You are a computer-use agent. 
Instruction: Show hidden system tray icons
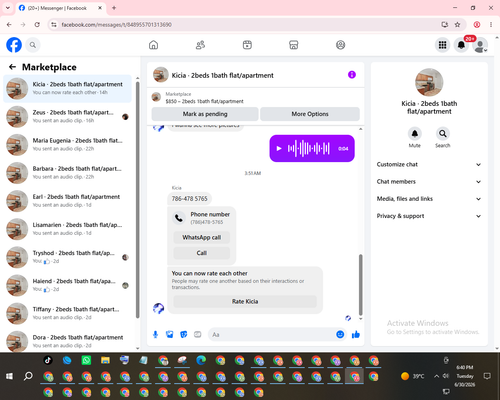tap(436, 376)
